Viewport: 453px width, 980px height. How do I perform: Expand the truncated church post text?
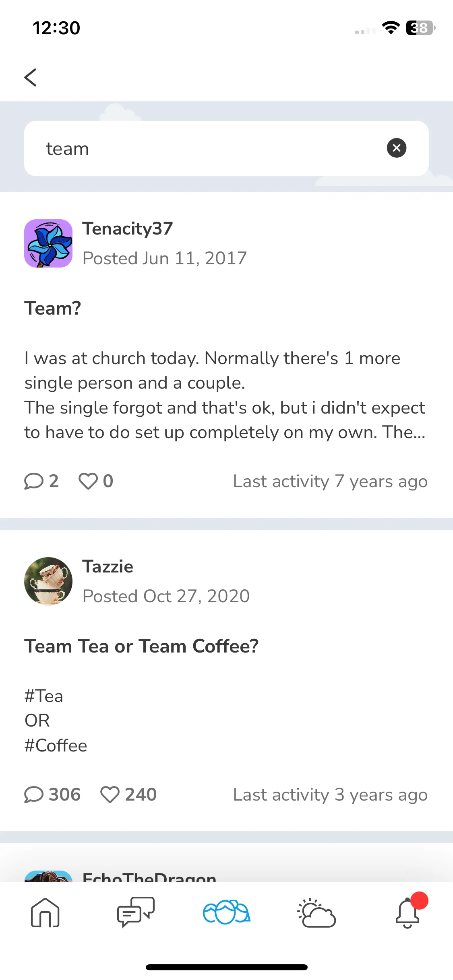tap(225, 395)
